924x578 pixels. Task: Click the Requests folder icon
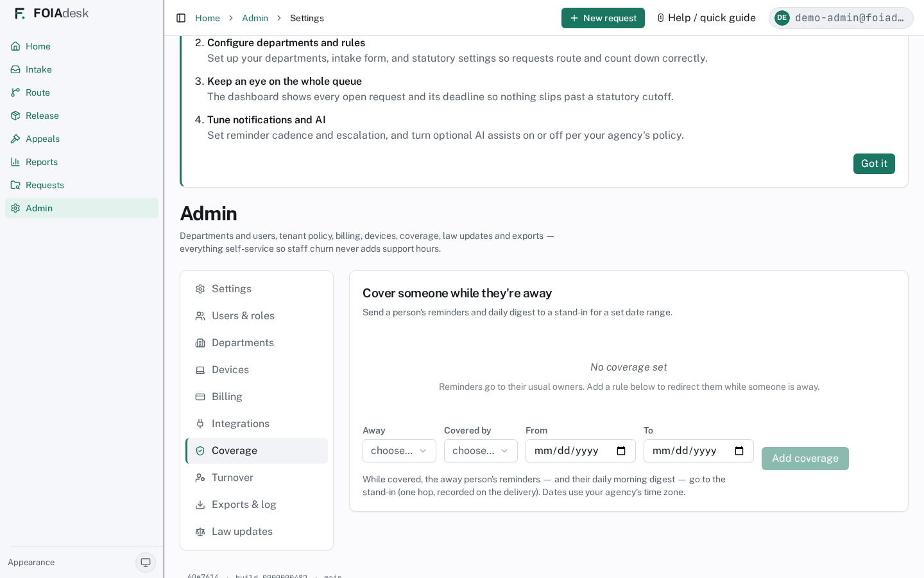pos(15,185)
